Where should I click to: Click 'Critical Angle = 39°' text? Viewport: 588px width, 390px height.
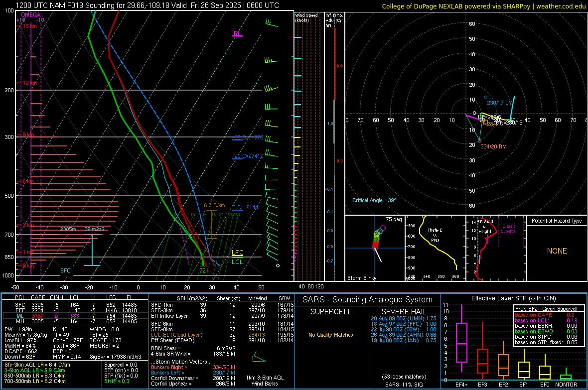click(x=374, y=200)
